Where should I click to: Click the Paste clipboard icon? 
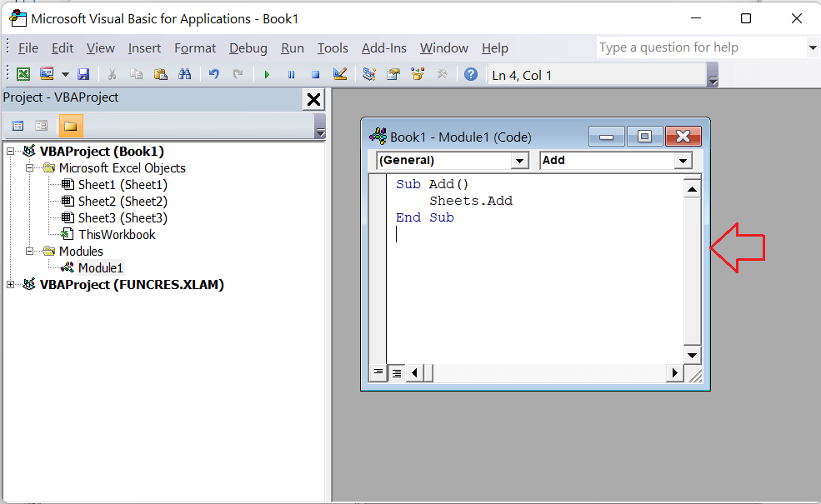160,74
